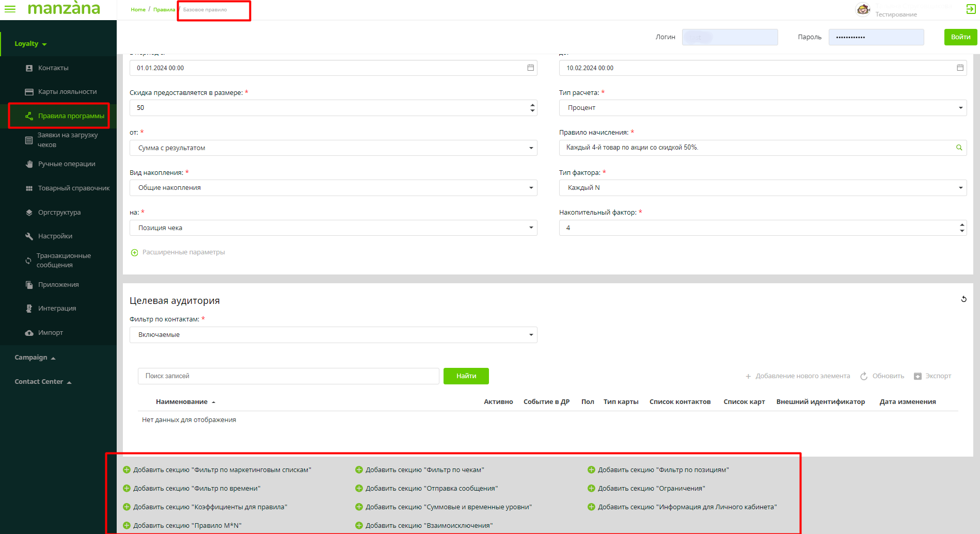Click plus icon for "Фильтр по чекам" section
This screenshot has width=980, height=534.
(x=359, y=470)
